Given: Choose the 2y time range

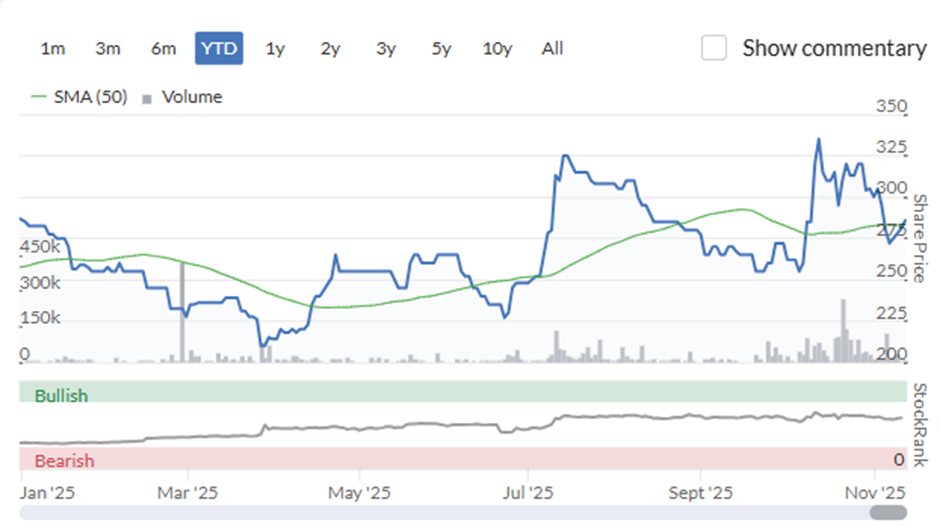Looking at the screenshot, I should click(x=330, y=49).
